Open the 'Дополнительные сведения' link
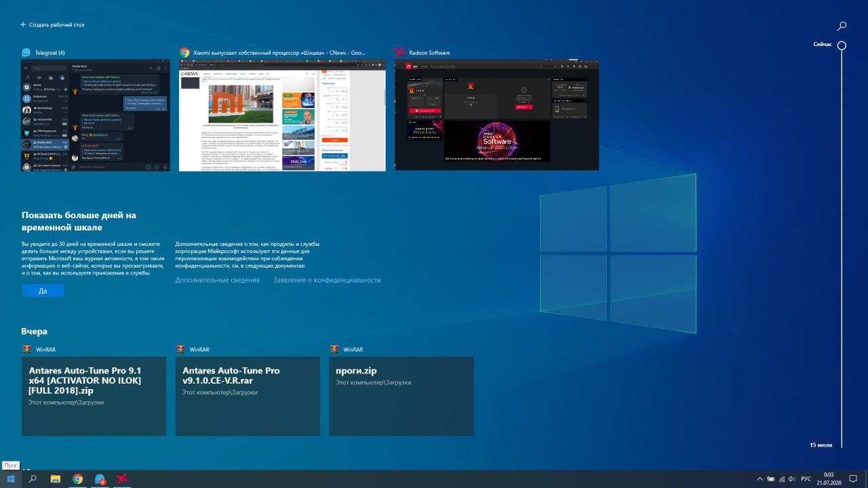The width and height of the screenshot is (868, 488). point(217,280)
